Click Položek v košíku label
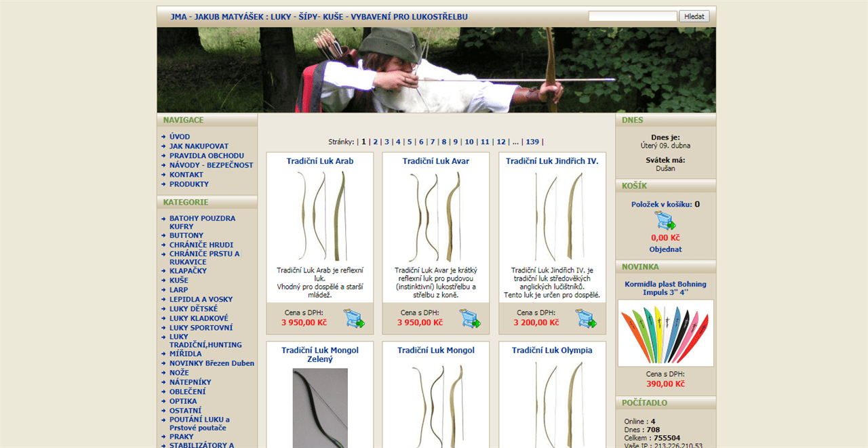 point(661,204)
